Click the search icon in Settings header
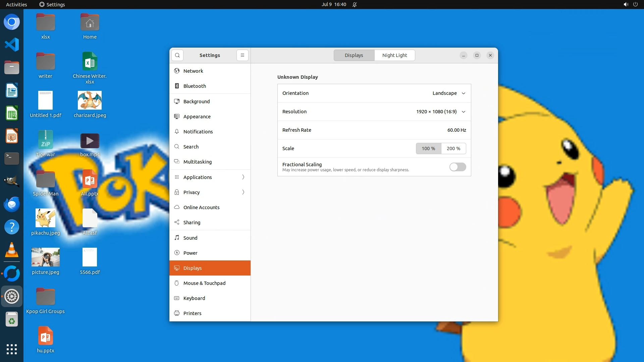This screenshot has height=362, width=644. [177, 55]
